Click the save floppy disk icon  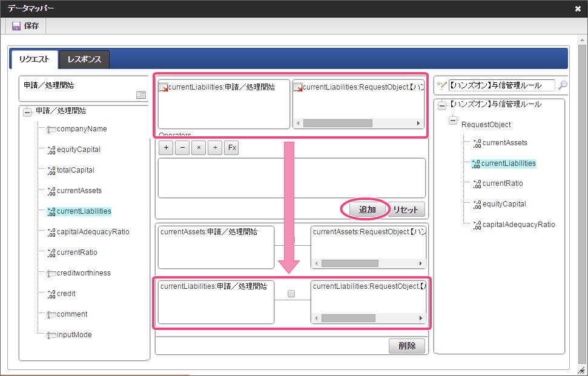[x=16, y=26]
